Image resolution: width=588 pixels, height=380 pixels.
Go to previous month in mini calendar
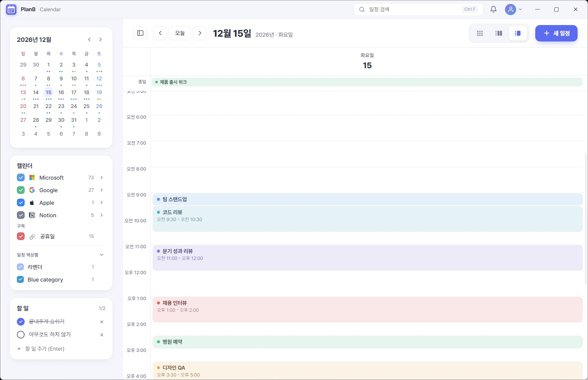pos(89,40)
